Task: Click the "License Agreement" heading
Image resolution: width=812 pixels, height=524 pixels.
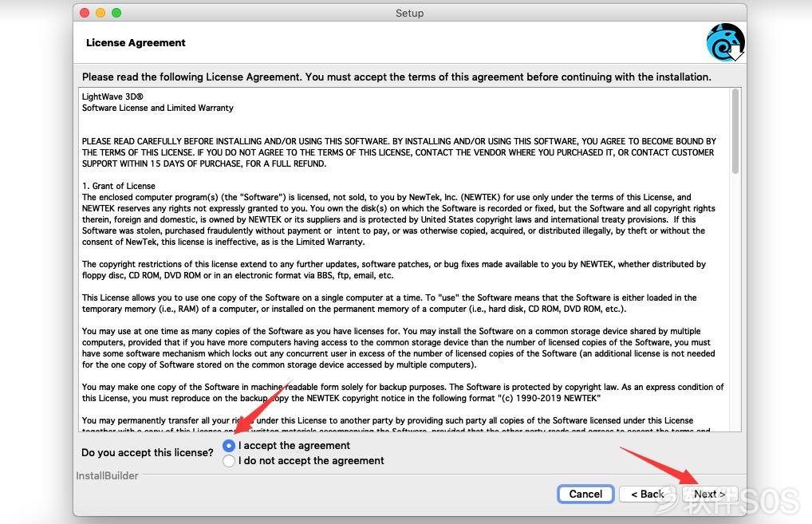Action: point(136,43)
